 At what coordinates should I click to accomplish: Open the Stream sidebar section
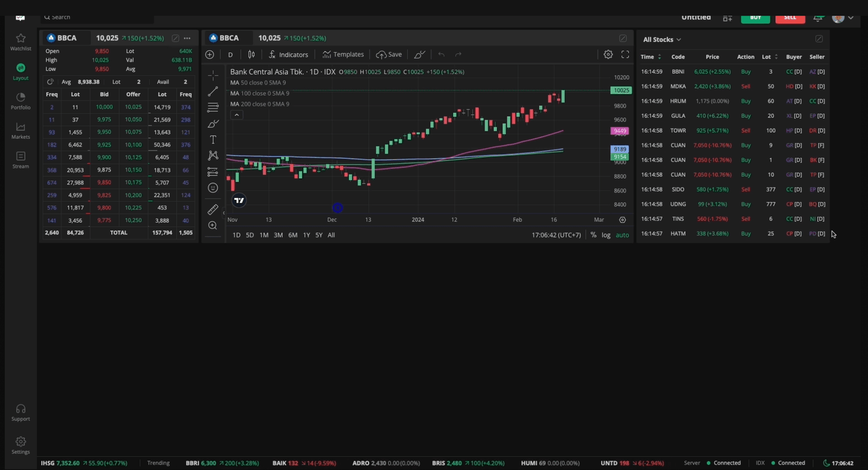pos(20,160)
